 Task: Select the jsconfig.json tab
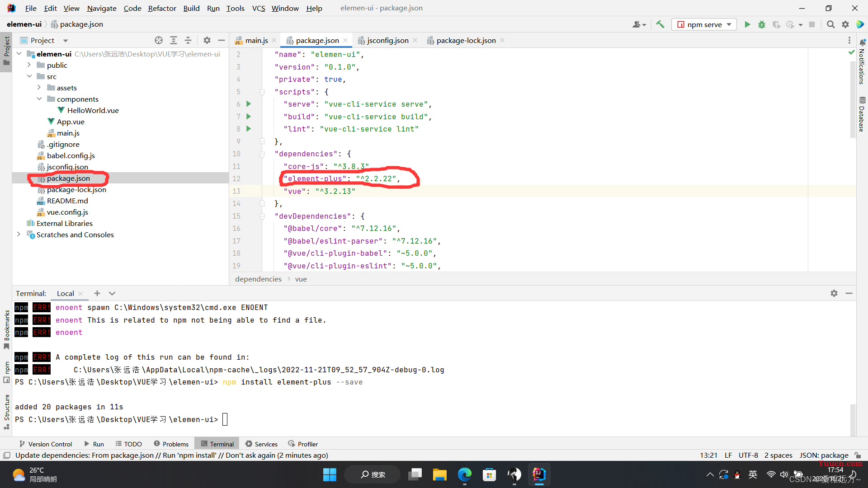(x=387, y=40)
